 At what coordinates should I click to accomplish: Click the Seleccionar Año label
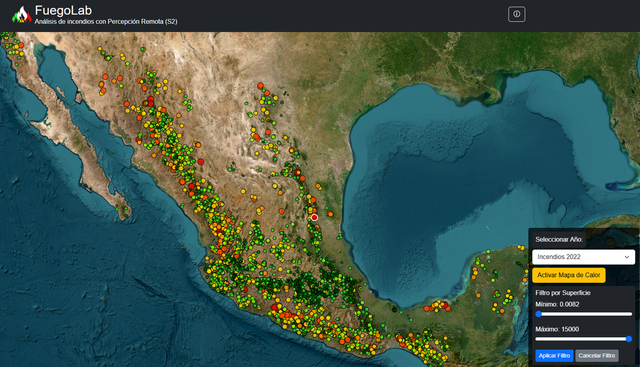pyautogui.click(x=559, y=240)
